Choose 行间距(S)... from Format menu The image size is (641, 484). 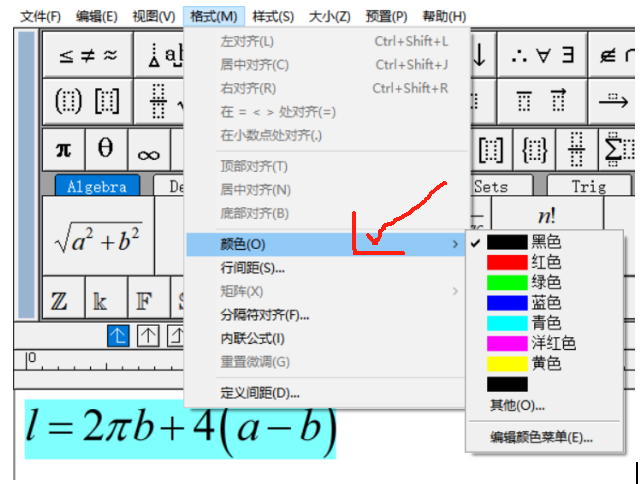[325, 268]
